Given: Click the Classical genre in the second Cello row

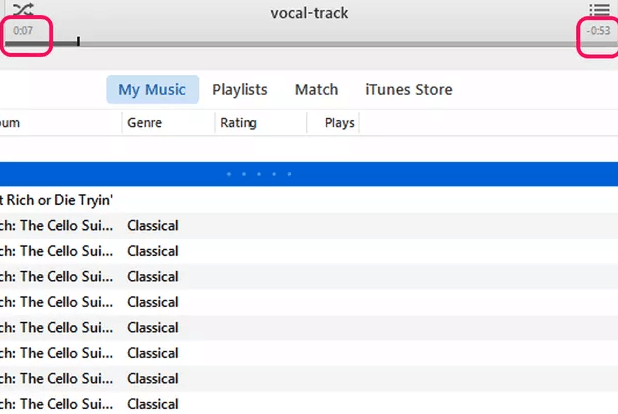Looking at the screenshot, I should click(x=153, y=252).
